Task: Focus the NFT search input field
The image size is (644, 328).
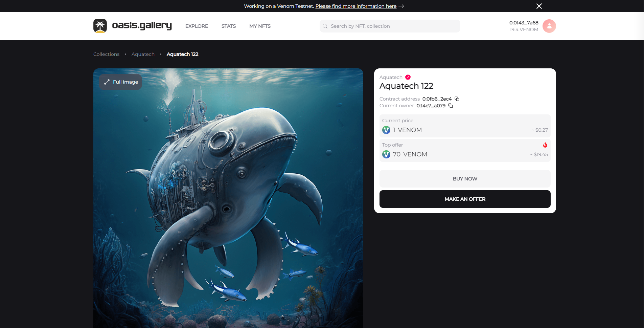Action: point(392,26)
